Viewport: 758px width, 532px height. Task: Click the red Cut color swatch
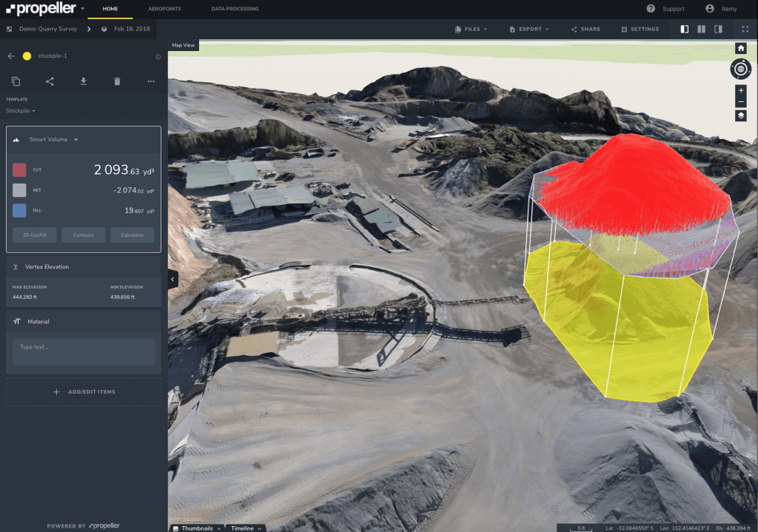pyautogui.click(x=19, y=169)
